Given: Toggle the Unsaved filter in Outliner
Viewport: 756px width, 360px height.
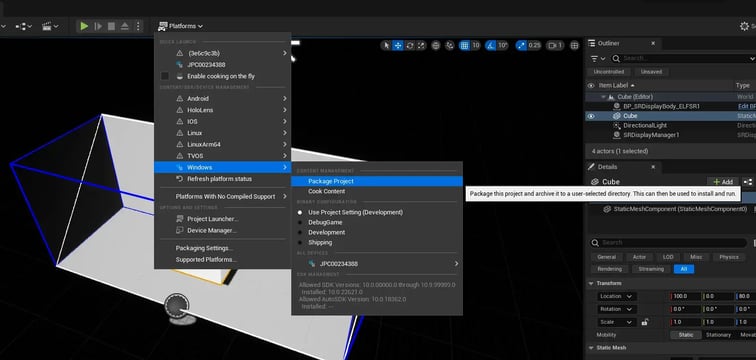Looking at the screenshot, I should [x=651, y=72].
